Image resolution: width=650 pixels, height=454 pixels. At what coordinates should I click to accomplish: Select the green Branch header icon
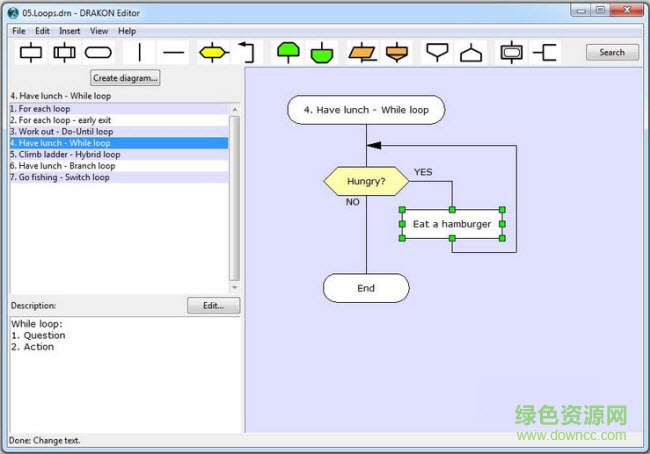288,52
